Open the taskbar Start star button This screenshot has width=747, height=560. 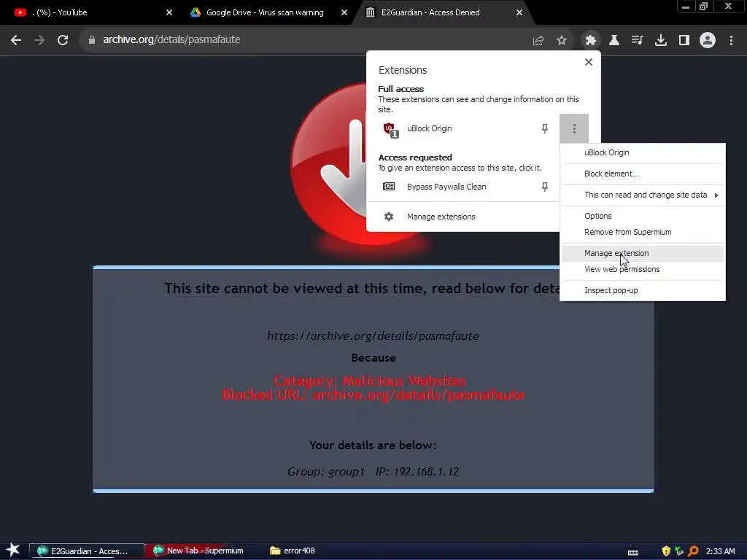(13, 551)
